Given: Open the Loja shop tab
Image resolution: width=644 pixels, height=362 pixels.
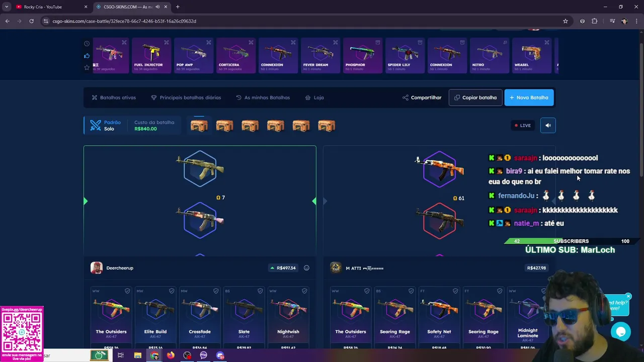Looking at the screenshot, I should (x=314, y=98).
